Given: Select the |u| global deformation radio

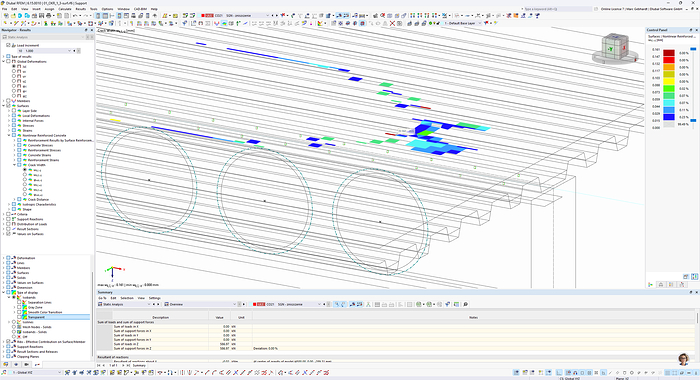Looking at the screenshot, I should coord(14,67).
